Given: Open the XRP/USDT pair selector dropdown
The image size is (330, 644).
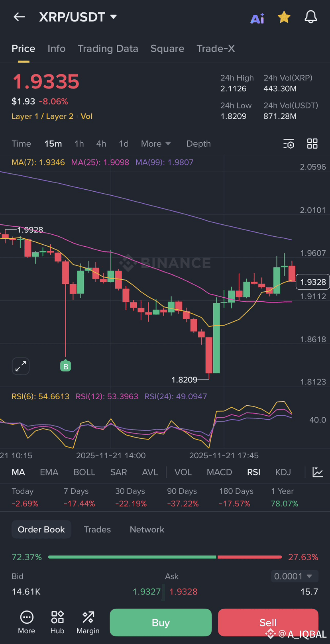Looking at the screenshot, I should [x=78, y=17].
